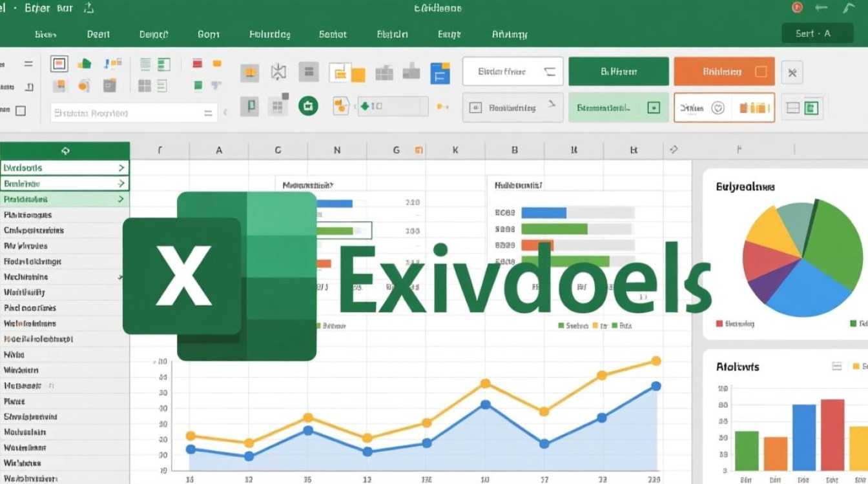Image resolution: width=868 pixels, height=484 pixels.
Task: Toggle the small checkbox below the formula bar
Action: (20, 110)
